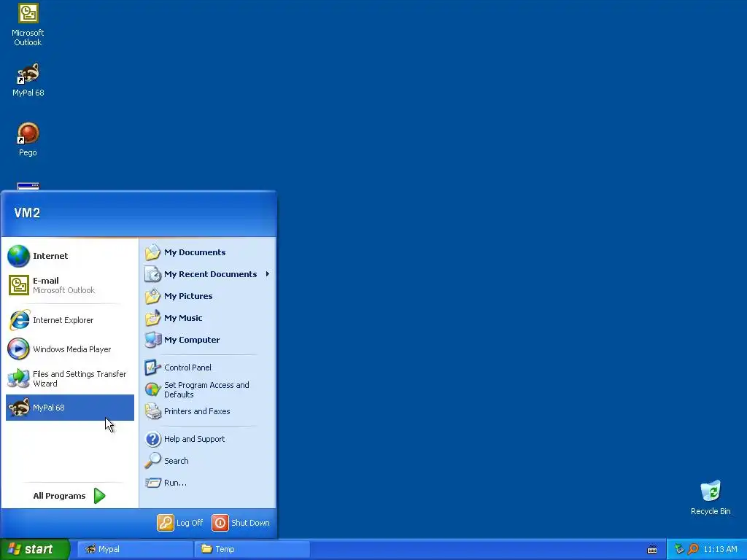Click the Internet globe icon in Start menu

tap(19, 256)
